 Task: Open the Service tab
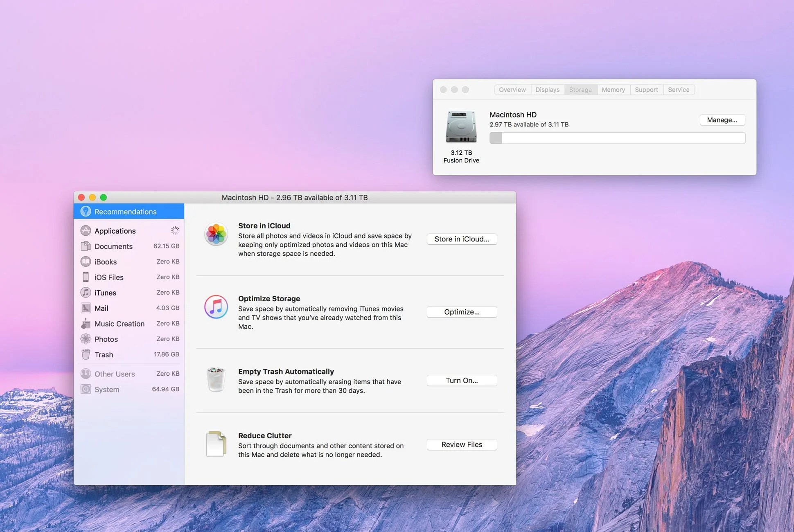(679, 90)
